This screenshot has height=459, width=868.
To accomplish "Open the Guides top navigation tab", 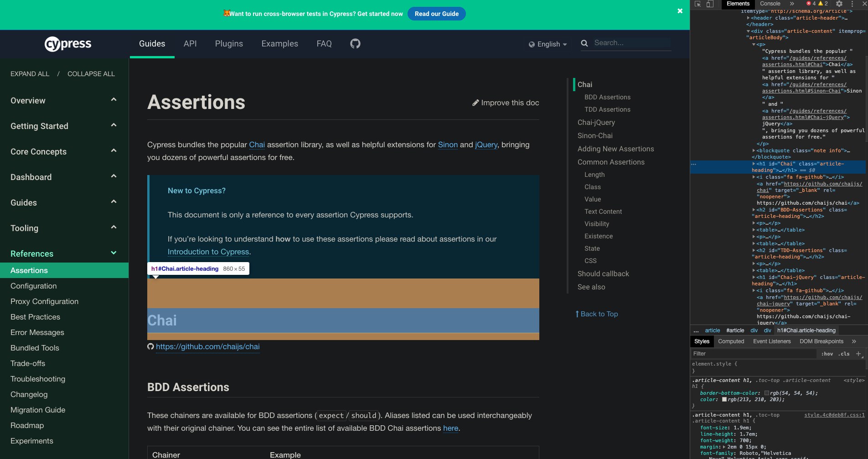I will (x=152, y=44).
